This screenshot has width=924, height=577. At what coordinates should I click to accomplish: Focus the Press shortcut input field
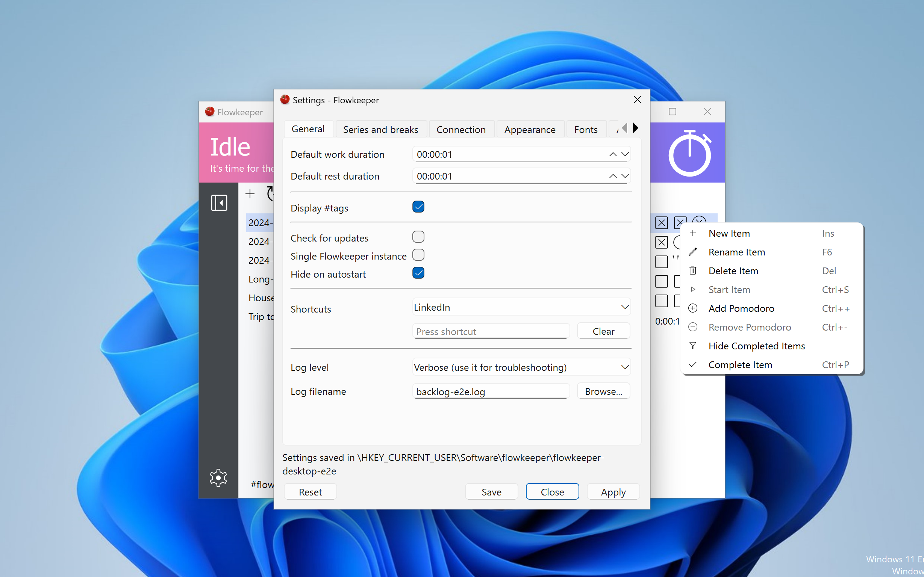click(x=491, y=331)
